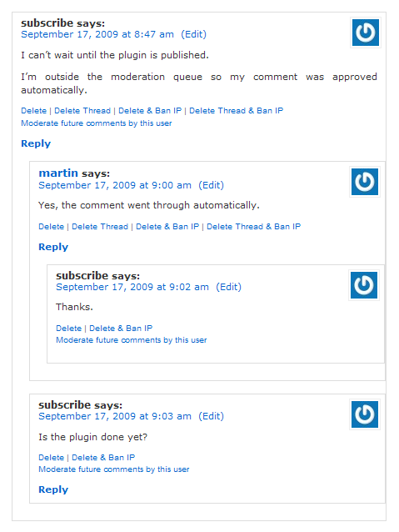Click avatar icon of first subscribe comment
399x532 pixels.
click(x=366, y=33)
